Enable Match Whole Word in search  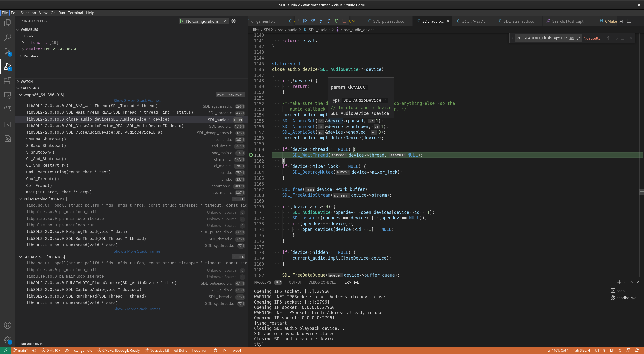(x=572, y=38)
